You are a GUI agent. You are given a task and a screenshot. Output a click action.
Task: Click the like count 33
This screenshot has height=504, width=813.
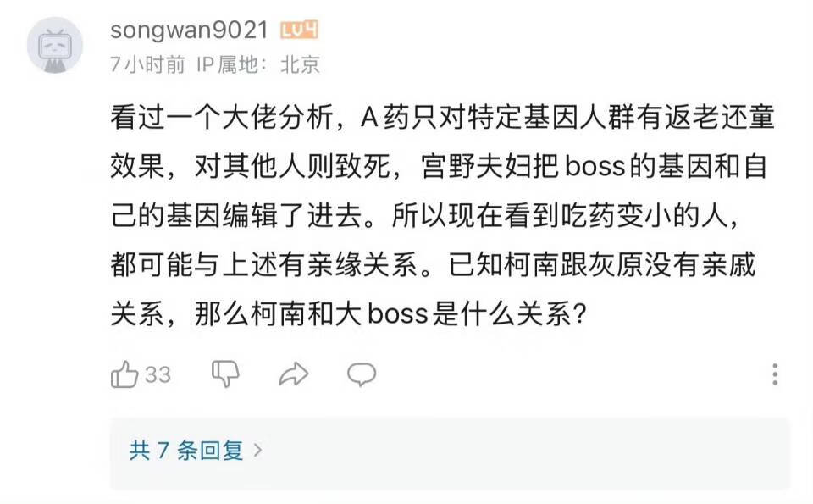click(x=158, y=374)
